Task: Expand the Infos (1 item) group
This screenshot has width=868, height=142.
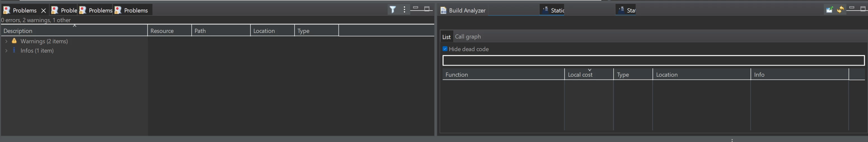Action: click(x=6, y=51)
